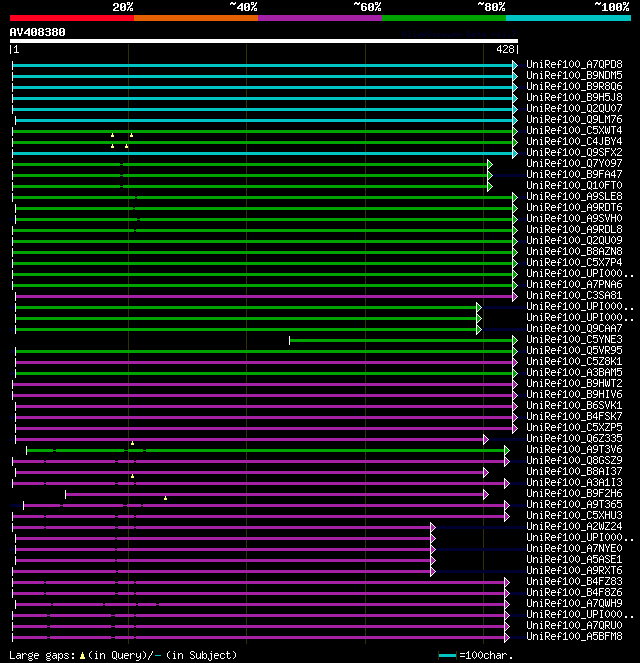The height and width of the screenshot is (663, 640).
Task: Click the UniRef100_A7QWH9 label
Action: coord(574,603)
